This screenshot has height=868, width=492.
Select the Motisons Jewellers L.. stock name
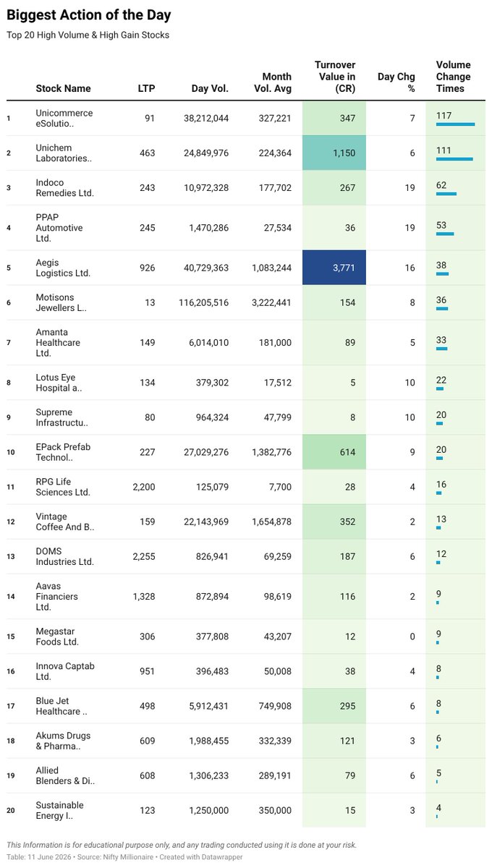(61, 302)
